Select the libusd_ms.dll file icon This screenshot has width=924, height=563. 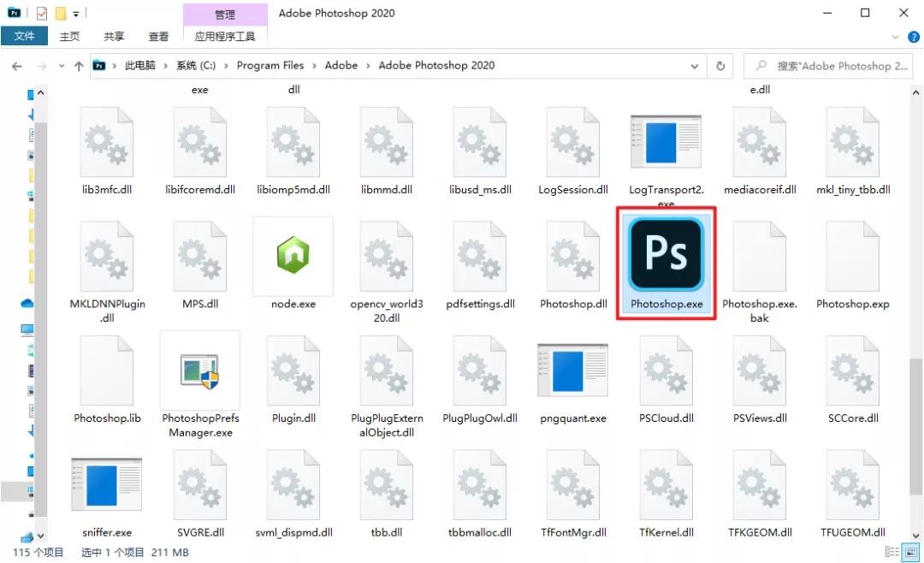(x=480, y=141)
